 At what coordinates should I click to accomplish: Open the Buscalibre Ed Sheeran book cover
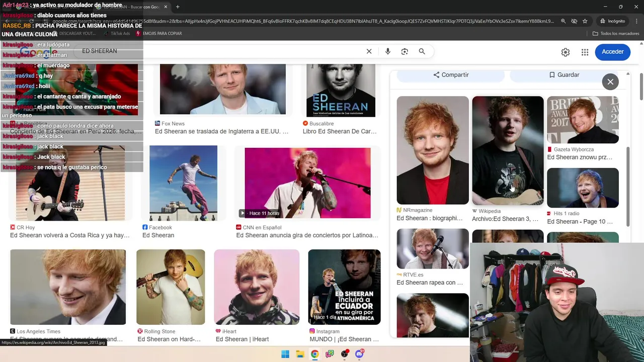coord(341,90)
